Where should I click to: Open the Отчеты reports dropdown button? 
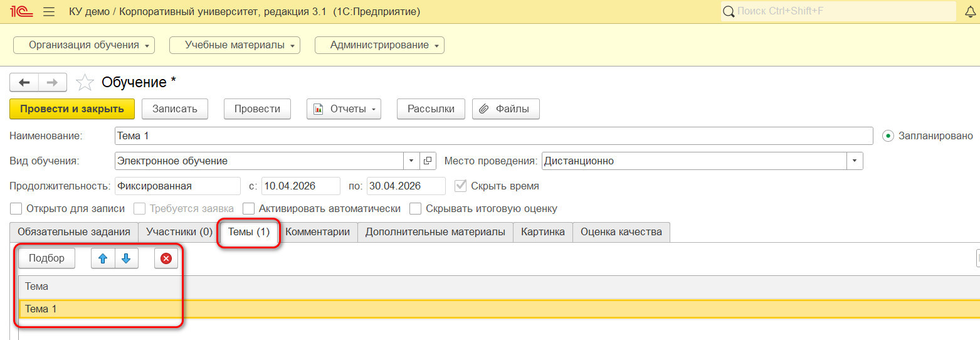pos(344,109)
